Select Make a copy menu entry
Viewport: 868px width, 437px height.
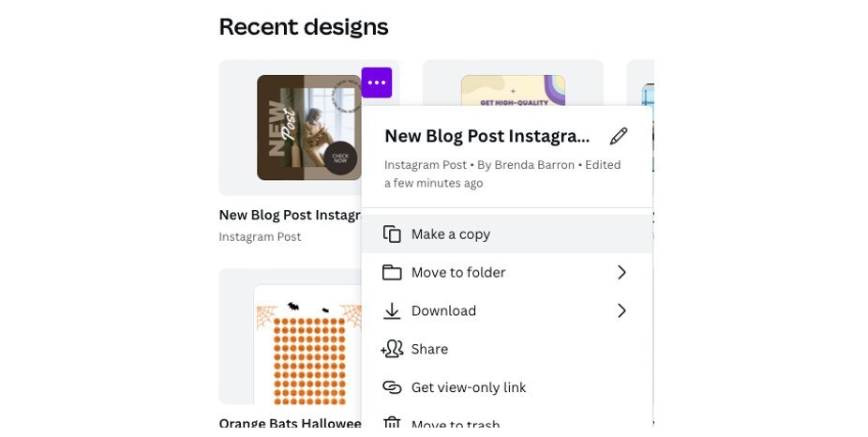click(x=451, y=234)
